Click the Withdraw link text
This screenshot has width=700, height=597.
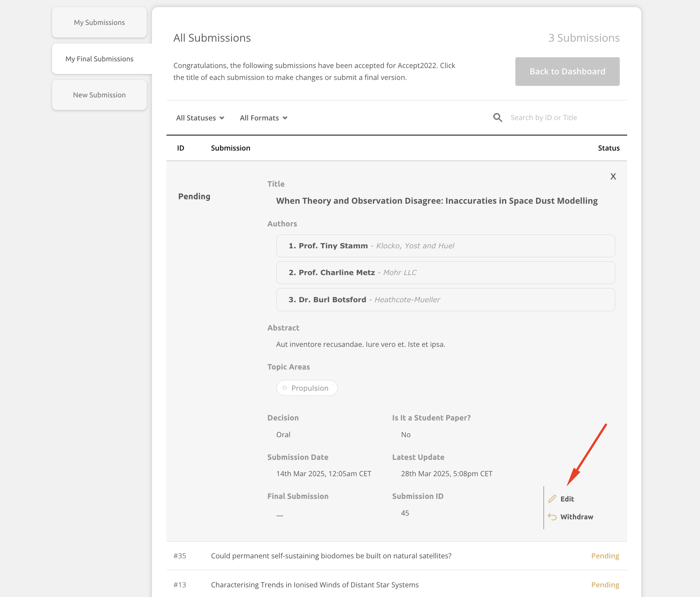(x=577, y=517)
